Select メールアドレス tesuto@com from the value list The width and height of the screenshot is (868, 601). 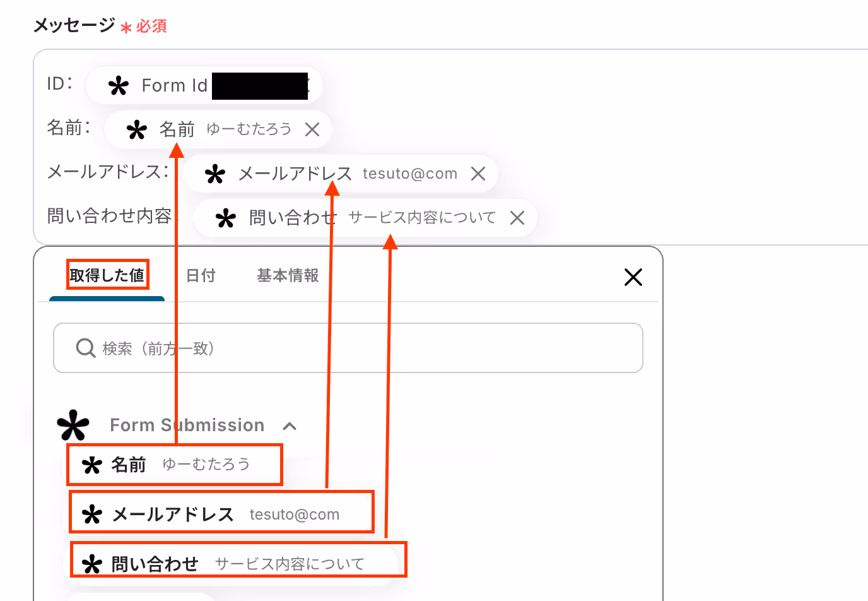221,512
